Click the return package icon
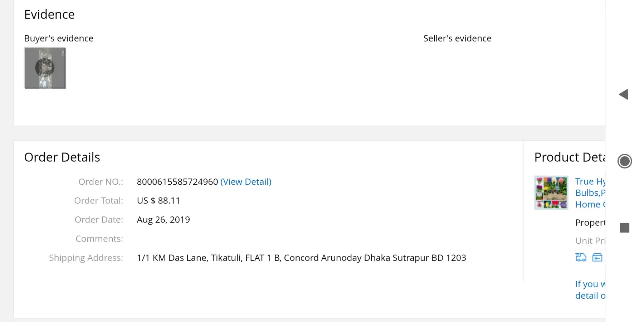The width and height of the screenshot is (644, 322). pyautogui.click(x=597, y=257)
